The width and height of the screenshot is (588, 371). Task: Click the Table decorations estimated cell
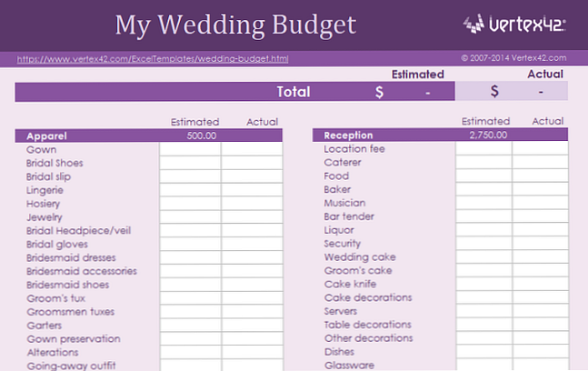[483, 324]
